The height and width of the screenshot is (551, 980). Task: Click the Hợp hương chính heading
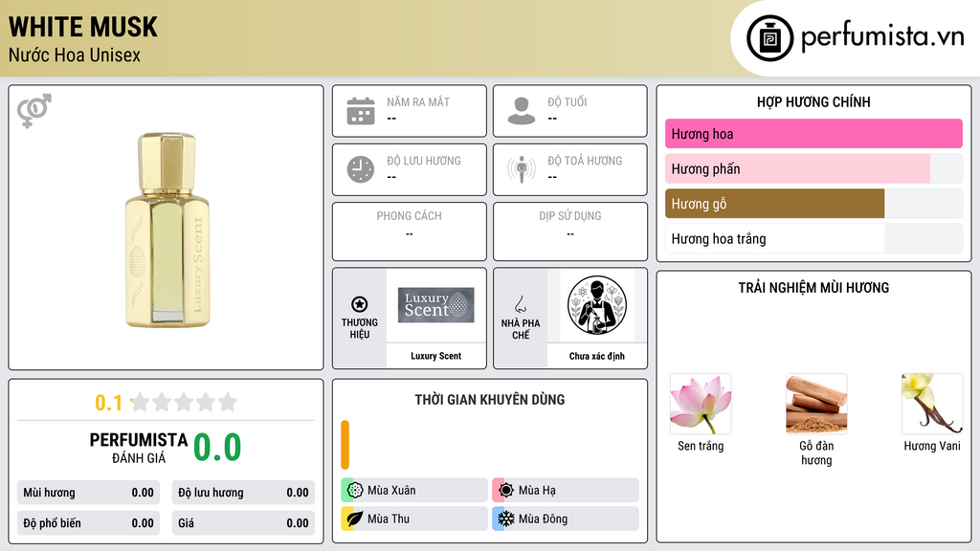coord(813,101)
